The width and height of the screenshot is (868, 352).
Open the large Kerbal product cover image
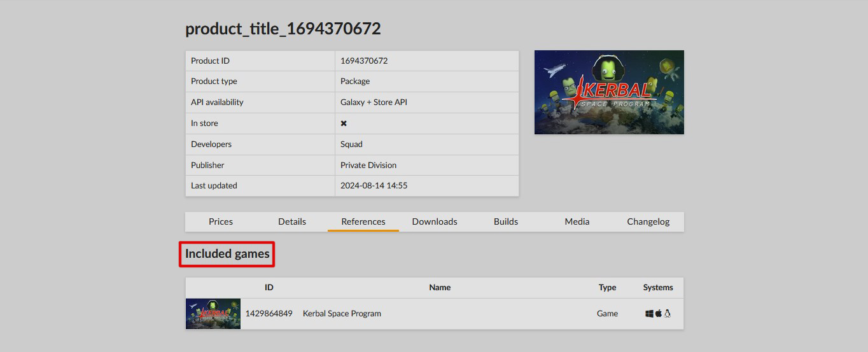609,92
